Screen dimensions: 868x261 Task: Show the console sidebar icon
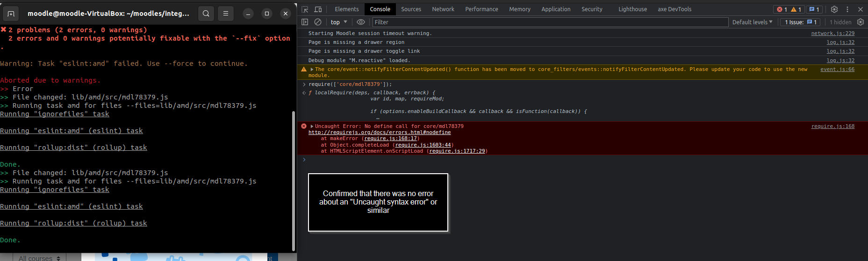(305, 22)
